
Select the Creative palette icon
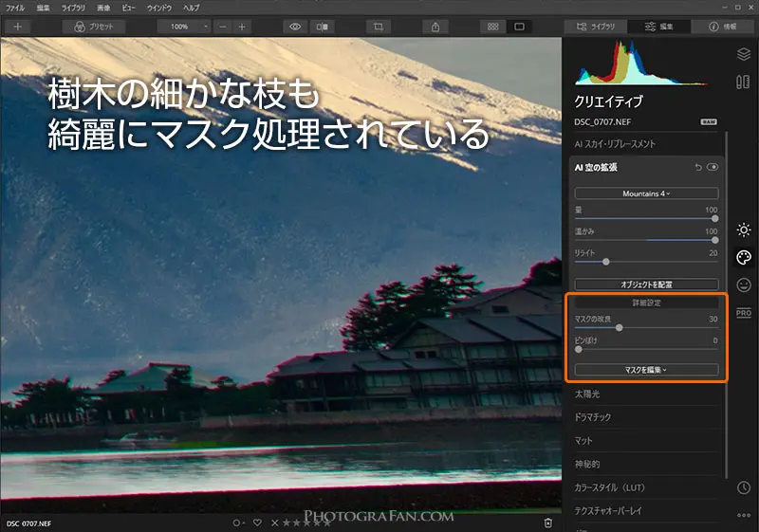(744, 257)
